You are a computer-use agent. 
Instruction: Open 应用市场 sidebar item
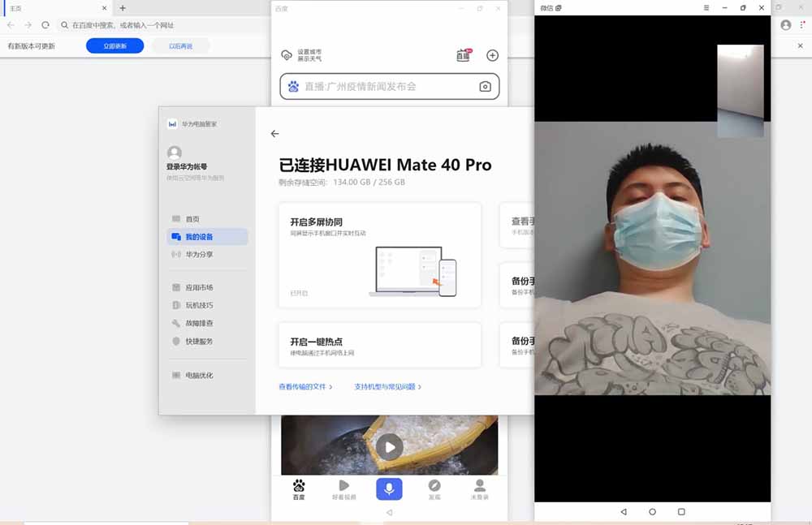(x=207, y=287)
